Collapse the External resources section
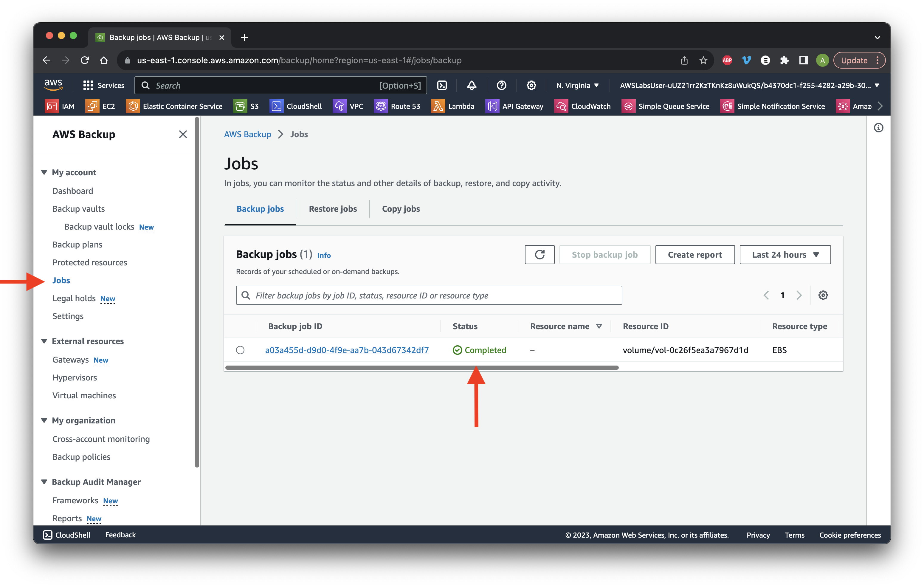Image resolution: width=924 pixels, height=588 pixels. click(x=44, y=341)
